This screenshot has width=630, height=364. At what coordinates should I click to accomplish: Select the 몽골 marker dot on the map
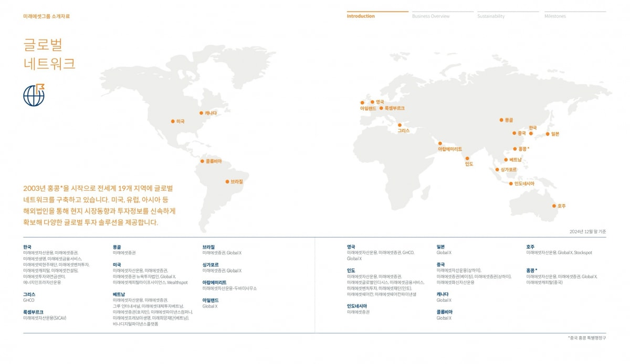501,120
